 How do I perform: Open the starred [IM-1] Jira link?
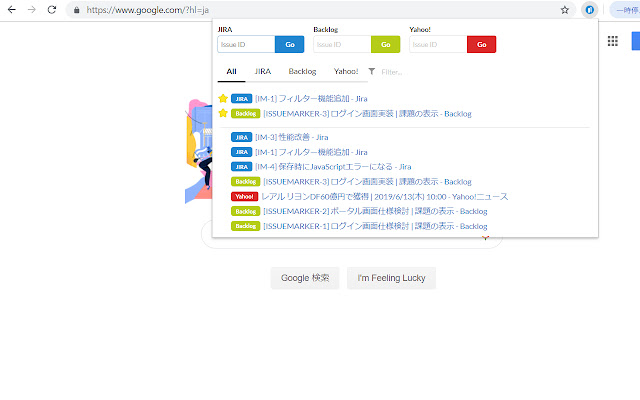pos(311,99)
